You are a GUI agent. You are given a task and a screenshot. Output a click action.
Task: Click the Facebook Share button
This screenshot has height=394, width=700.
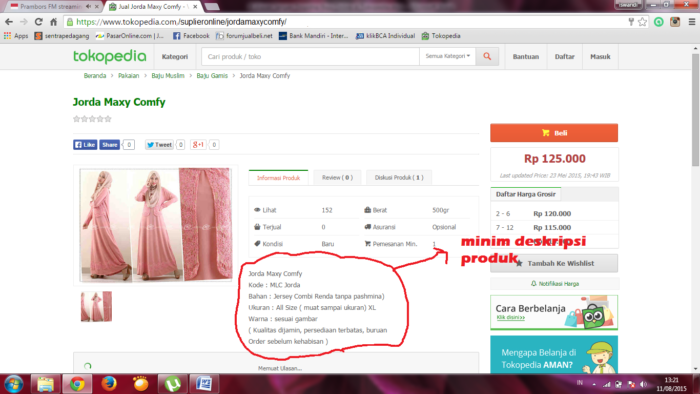point(109,145)
